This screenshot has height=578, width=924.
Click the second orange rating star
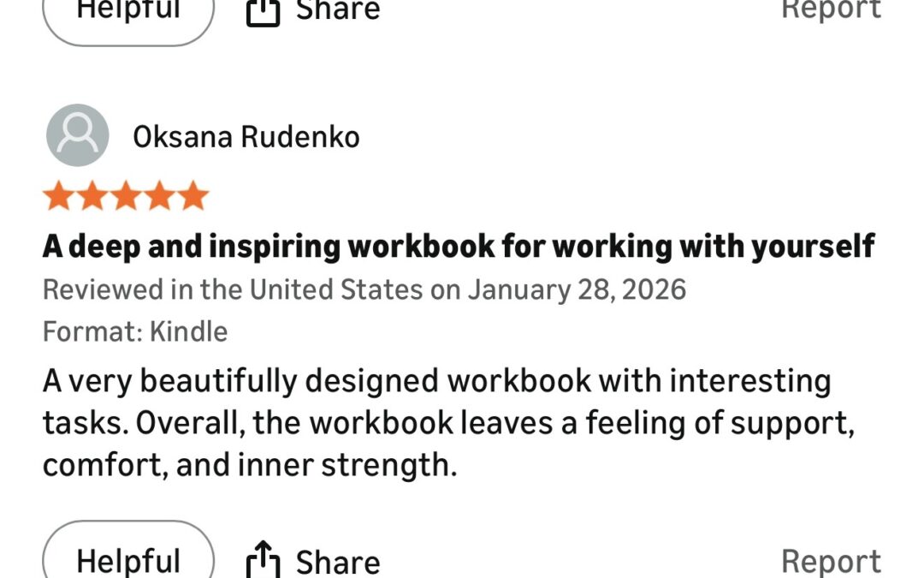pos(92,196)
